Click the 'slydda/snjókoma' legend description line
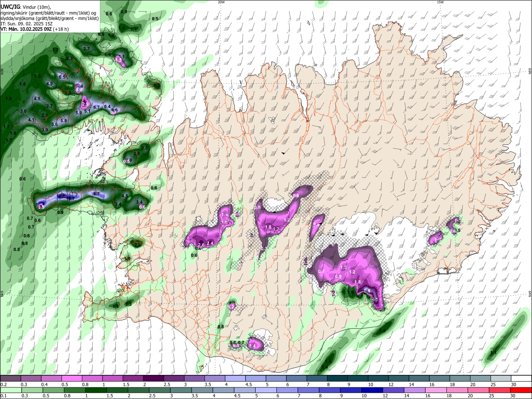 click(49, 18)
